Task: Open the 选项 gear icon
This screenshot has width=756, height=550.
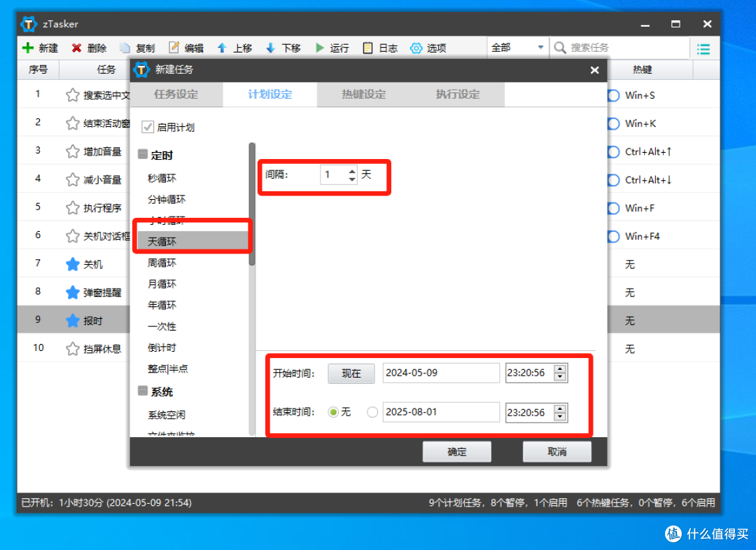Action: pyautogui.click(x=416, y=48)
